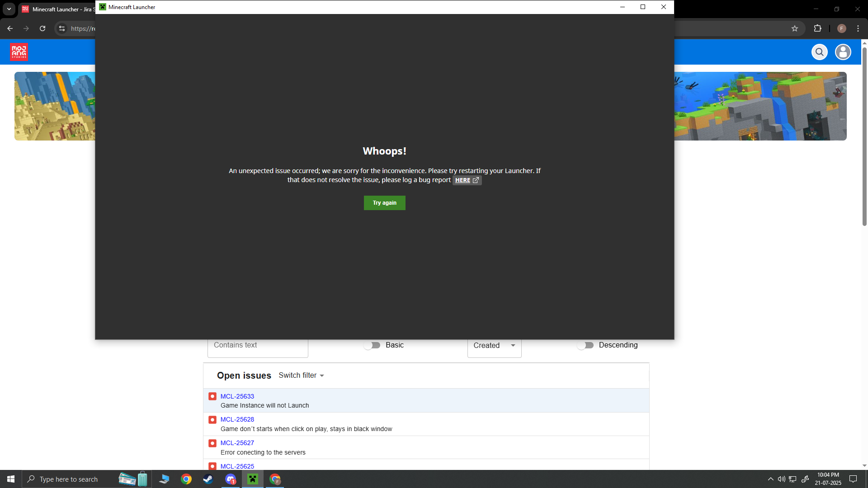Open the Chrome three-dot menu
The image size is (868, 488).
tap(858, 28)
